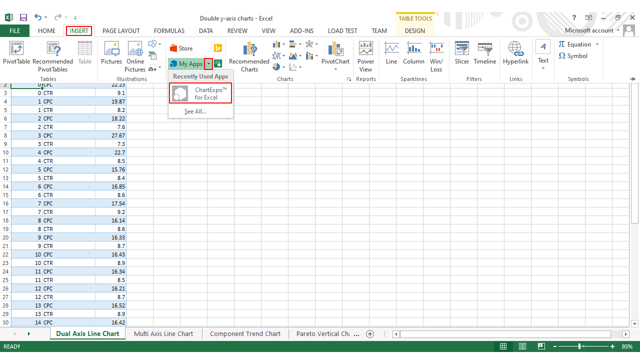Select cell containing value 27.67
640x364 pixels.
click(x=110, y=135)
